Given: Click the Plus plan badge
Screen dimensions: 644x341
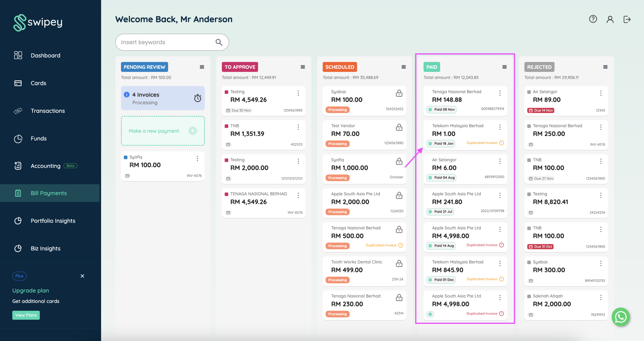Looking at the screenshot, I should coord(19,276).
